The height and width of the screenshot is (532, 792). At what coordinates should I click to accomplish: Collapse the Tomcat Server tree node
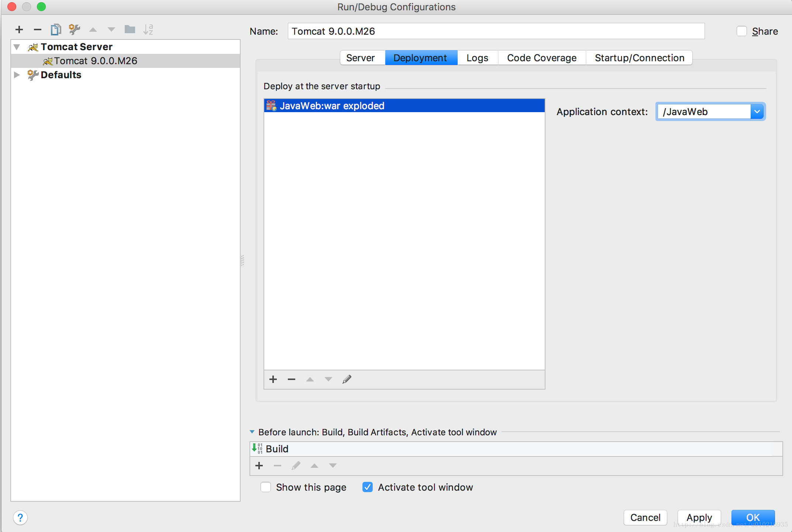[x=17, y=47]
